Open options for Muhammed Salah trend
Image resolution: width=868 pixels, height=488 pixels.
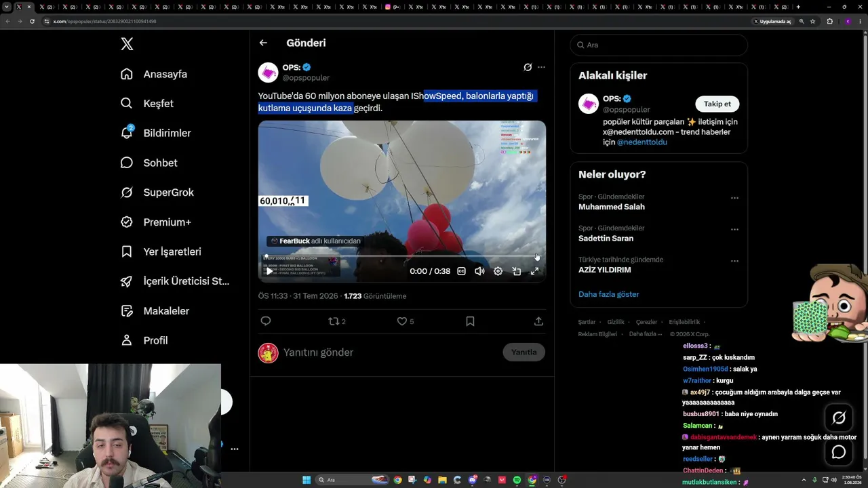click(734, 198)
